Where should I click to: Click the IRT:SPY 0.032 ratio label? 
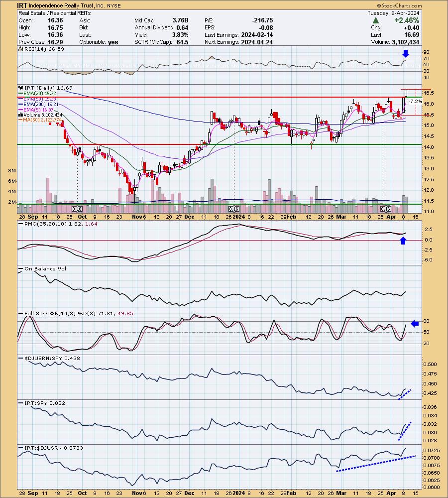[x=44, y=403]
